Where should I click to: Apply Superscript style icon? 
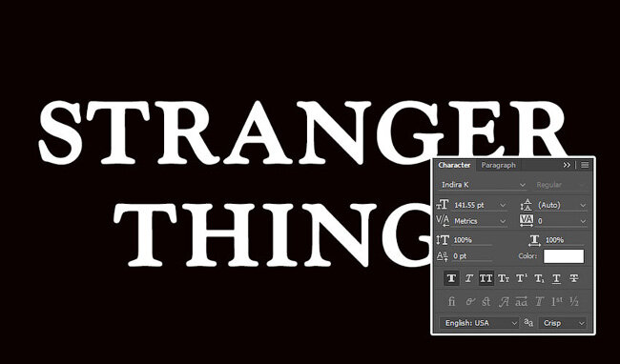(521, 278)
